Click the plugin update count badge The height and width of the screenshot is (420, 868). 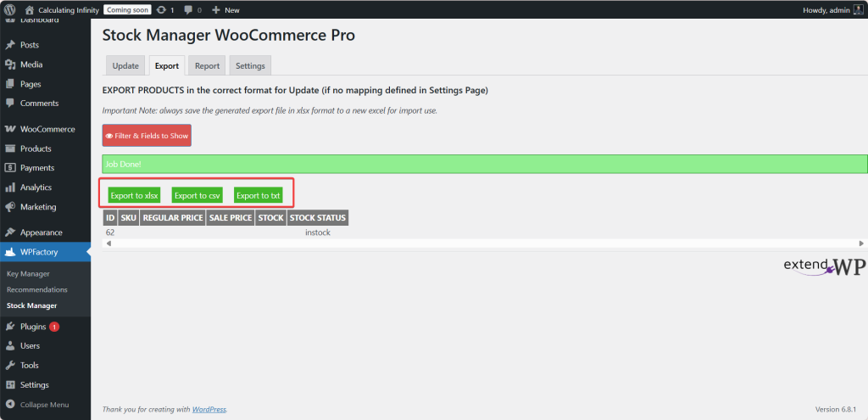[53, 327]
